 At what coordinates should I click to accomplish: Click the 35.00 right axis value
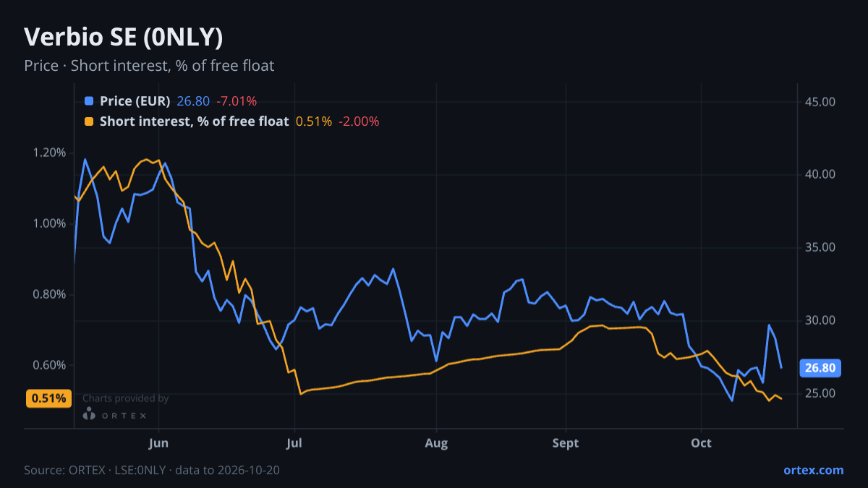[x=820, y=248]
